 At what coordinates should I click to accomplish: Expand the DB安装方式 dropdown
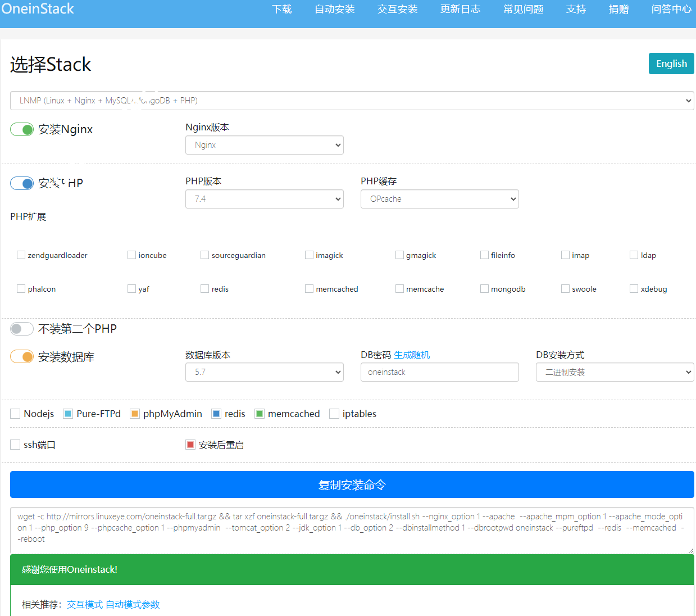tap(615, 372)
